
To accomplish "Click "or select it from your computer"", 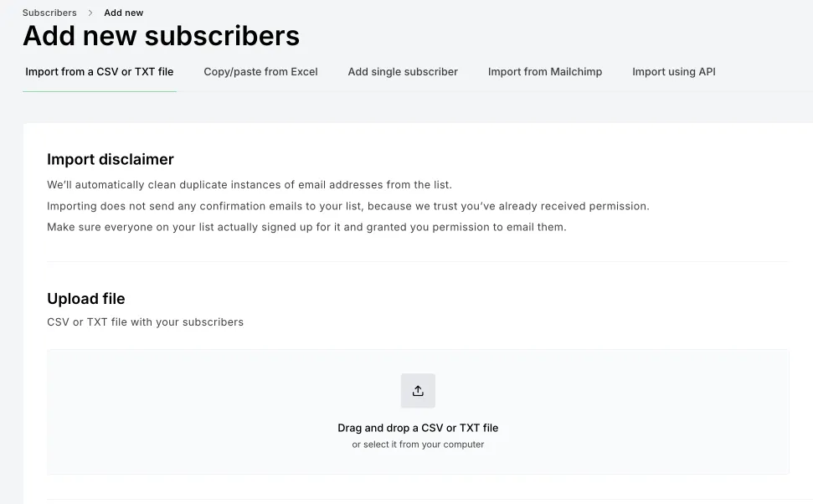I will [418, 445].
